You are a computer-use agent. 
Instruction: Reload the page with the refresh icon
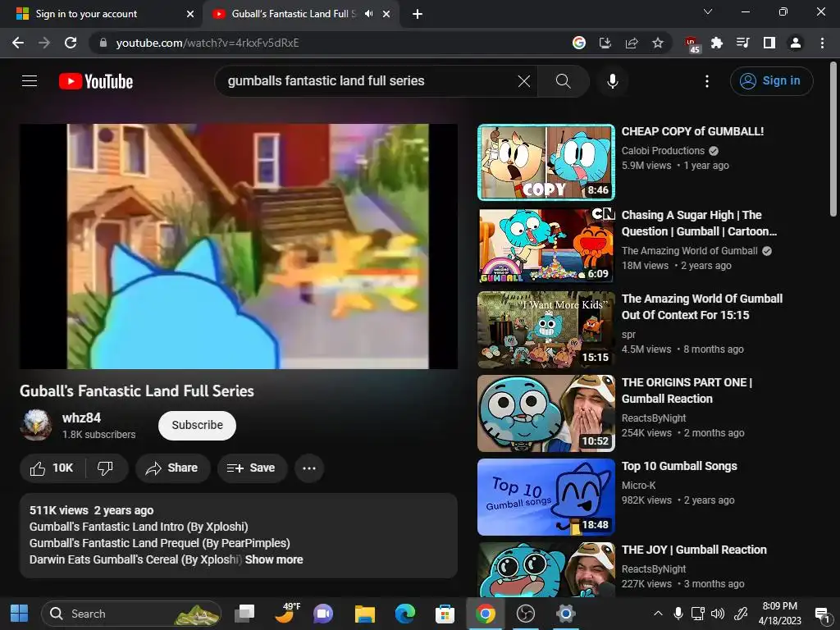71,43
